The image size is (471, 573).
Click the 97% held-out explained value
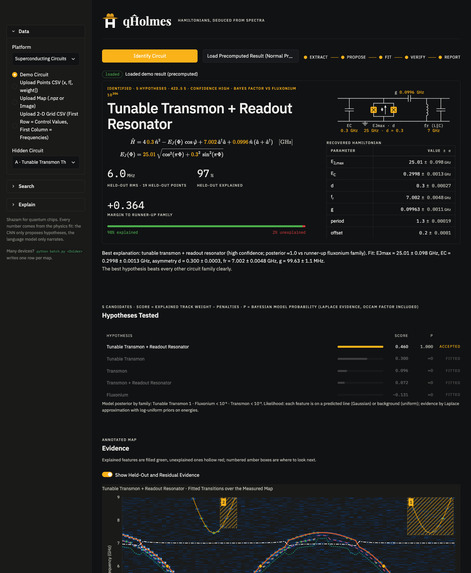[205, 174]
